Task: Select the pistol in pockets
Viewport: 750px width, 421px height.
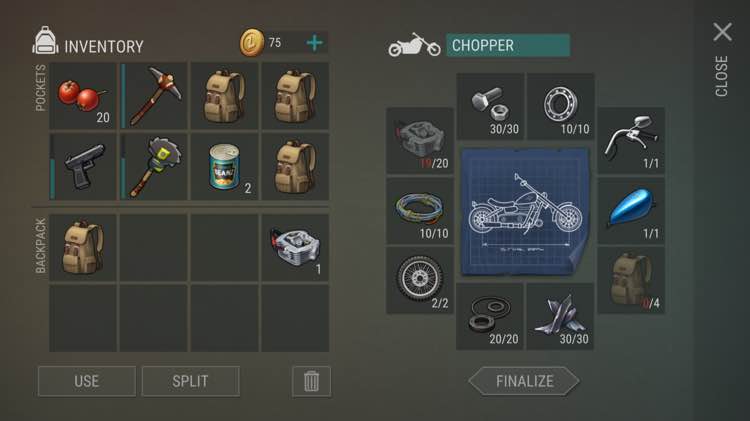Action: [83, 166]
